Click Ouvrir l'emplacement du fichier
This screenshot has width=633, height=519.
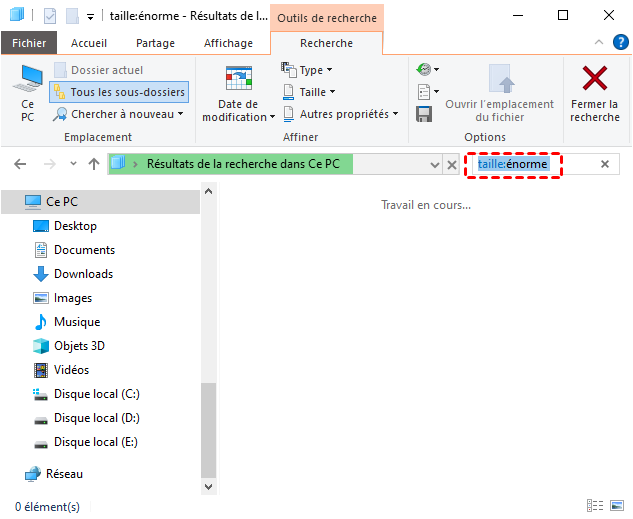(499, 93)
